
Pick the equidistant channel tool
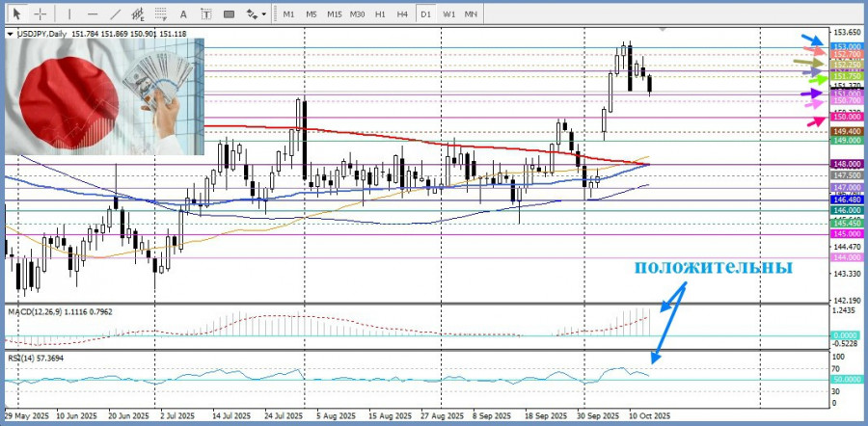[x=138, y=14]
